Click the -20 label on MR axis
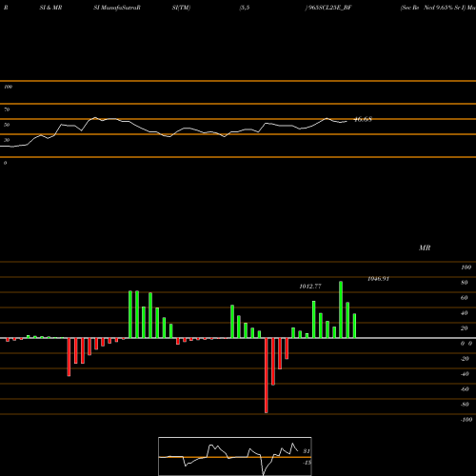The height and width of the screenshot is (476, 476). (x=465, y=359)
